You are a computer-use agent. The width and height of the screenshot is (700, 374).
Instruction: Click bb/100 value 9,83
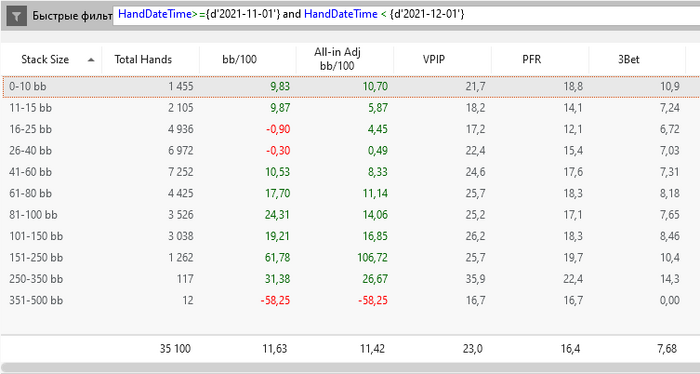point(280,87)
